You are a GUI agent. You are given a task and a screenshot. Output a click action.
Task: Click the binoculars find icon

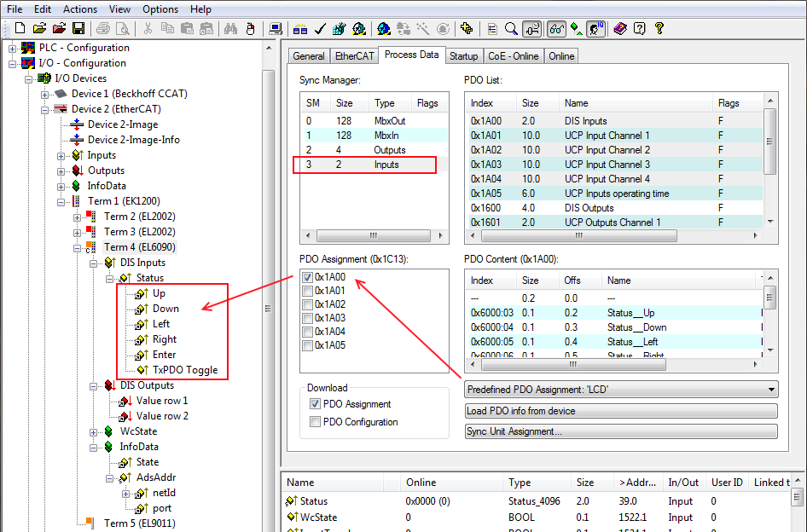click(230, 28)
